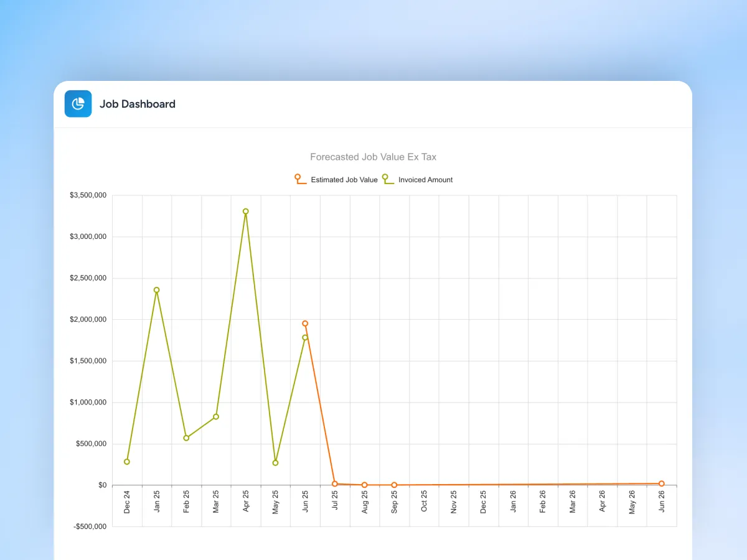747x560 pixels.
Task: Click the Dec 24 x-axis label
Action: pos(127,502)
